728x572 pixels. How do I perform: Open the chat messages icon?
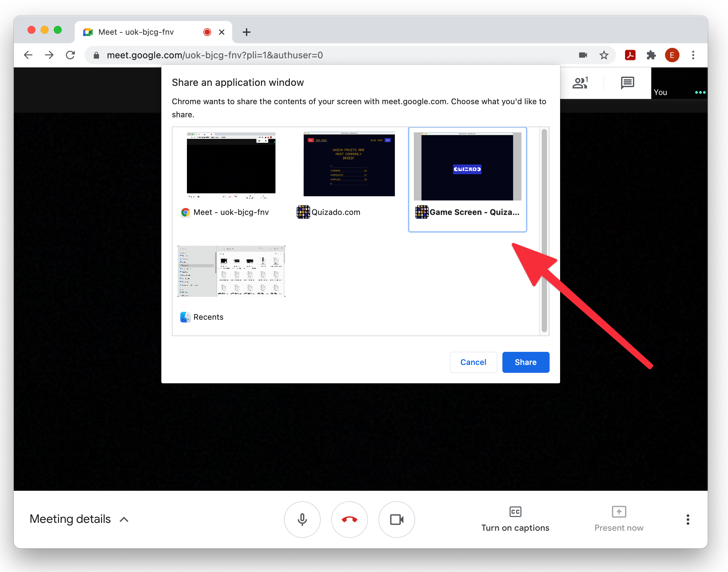[x=627, y=83]
